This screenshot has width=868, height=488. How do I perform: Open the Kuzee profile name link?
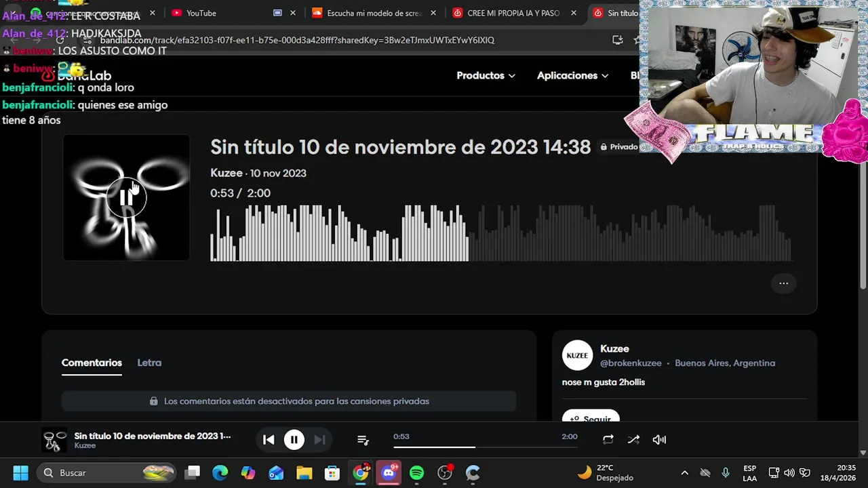coord(614,348)
